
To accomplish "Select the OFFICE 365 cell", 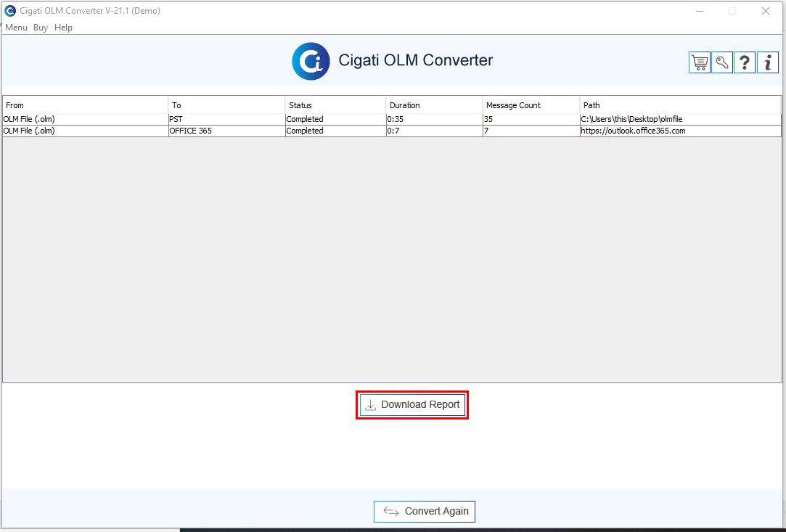I will [x=226, y=131].
